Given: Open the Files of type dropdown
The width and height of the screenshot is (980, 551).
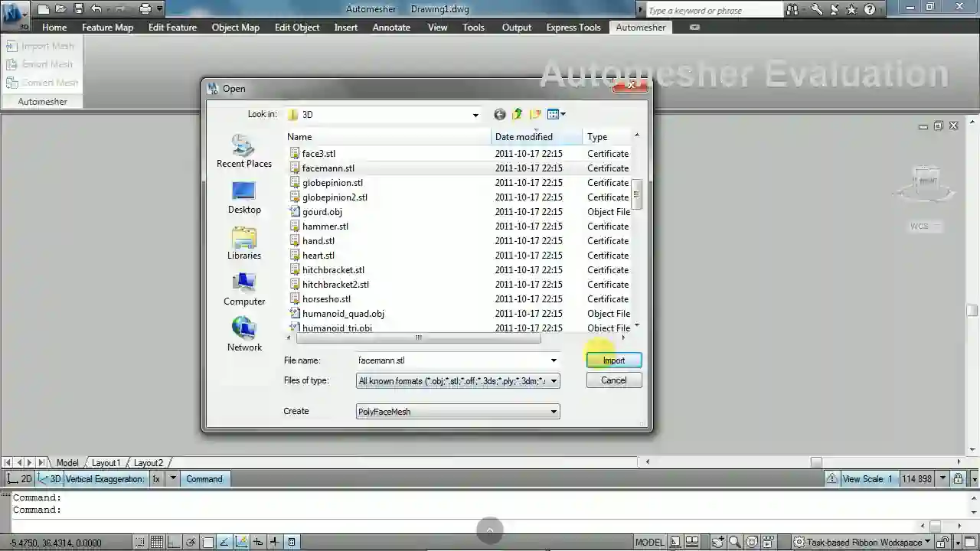Looking at the screenshot, I should (553, 381).
